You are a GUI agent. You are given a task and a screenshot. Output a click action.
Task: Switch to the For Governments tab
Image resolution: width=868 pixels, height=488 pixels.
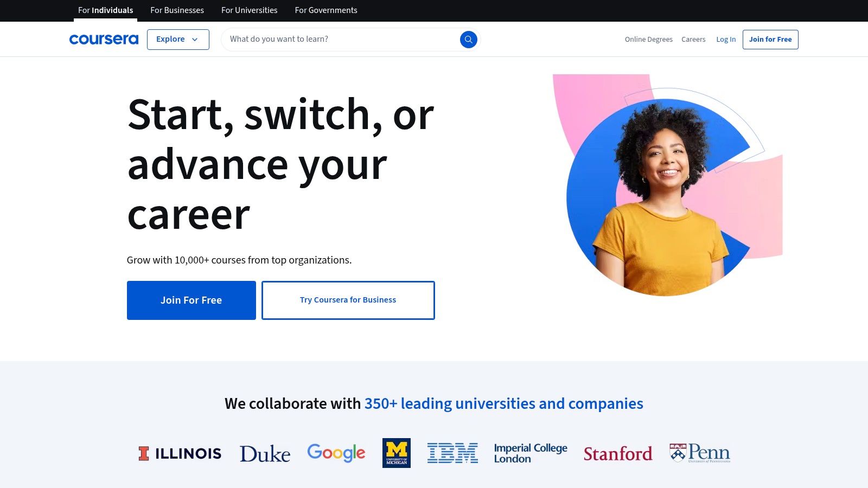(x=326, y=10)
